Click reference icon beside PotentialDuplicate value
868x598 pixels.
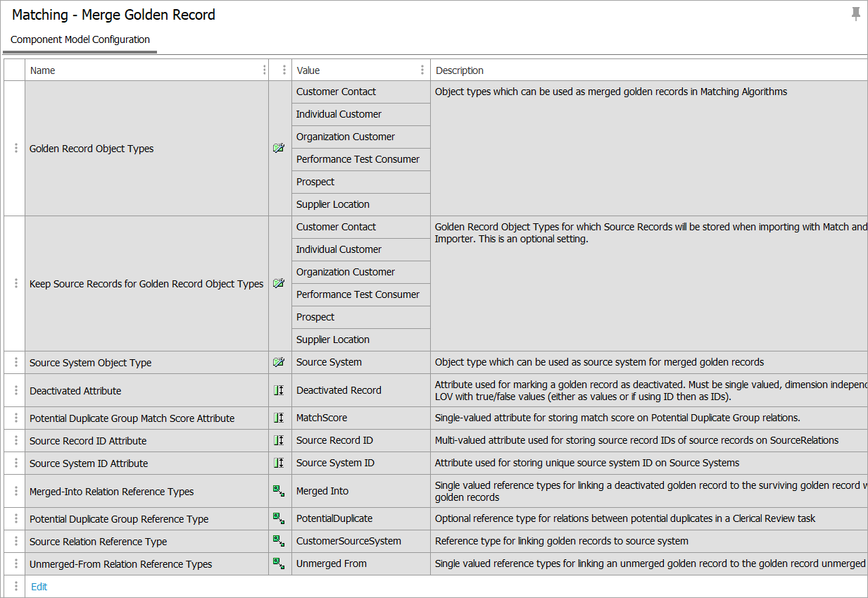[x=279, y=519]
